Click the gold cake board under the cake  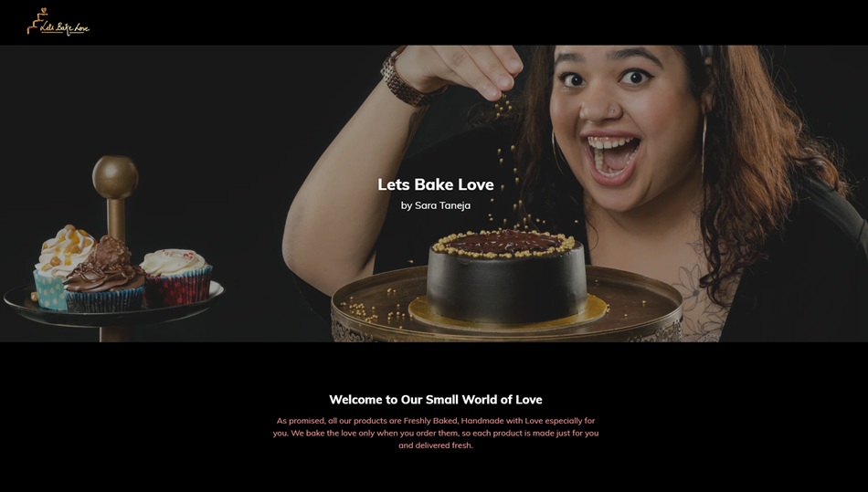pyautogui.click(x=506, y=314)
